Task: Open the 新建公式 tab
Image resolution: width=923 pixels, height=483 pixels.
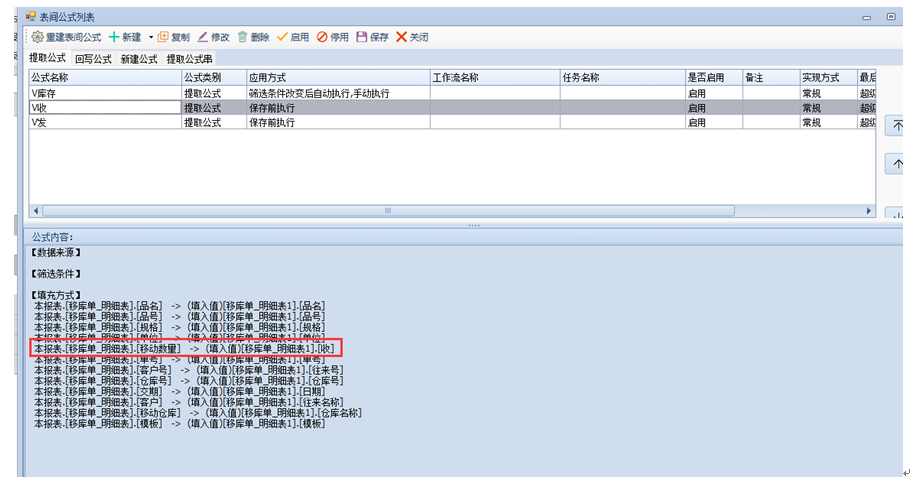Action: [x=138, y=59]
